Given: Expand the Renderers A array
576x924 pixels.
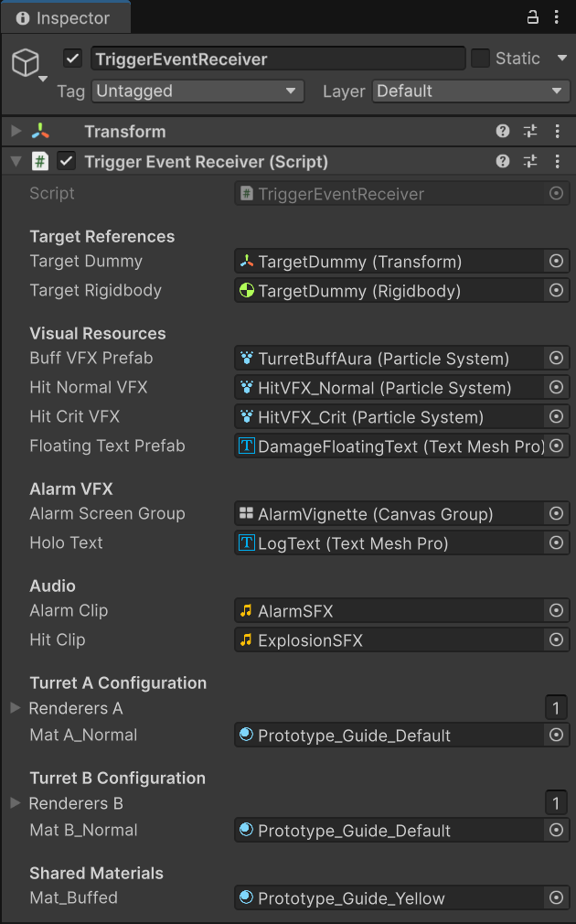Looking at the screenshot, I should coord(15,708).
